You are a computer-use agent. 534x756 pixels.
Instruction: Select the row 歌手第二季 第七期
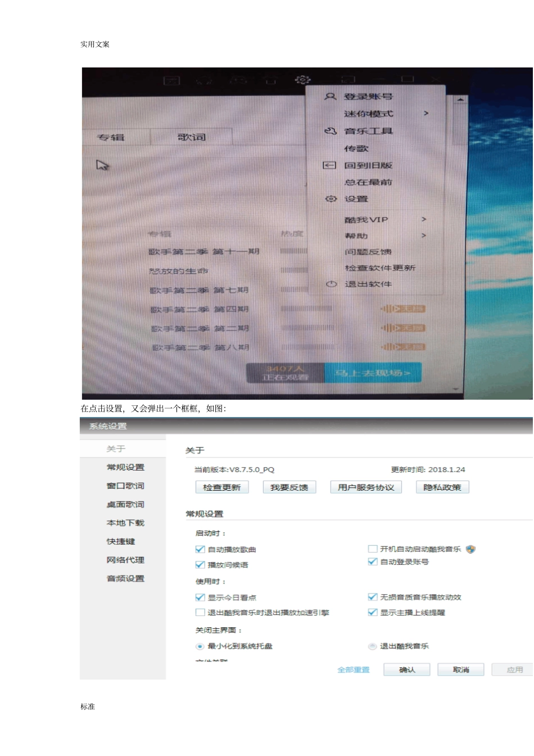[x=199, y=290]
